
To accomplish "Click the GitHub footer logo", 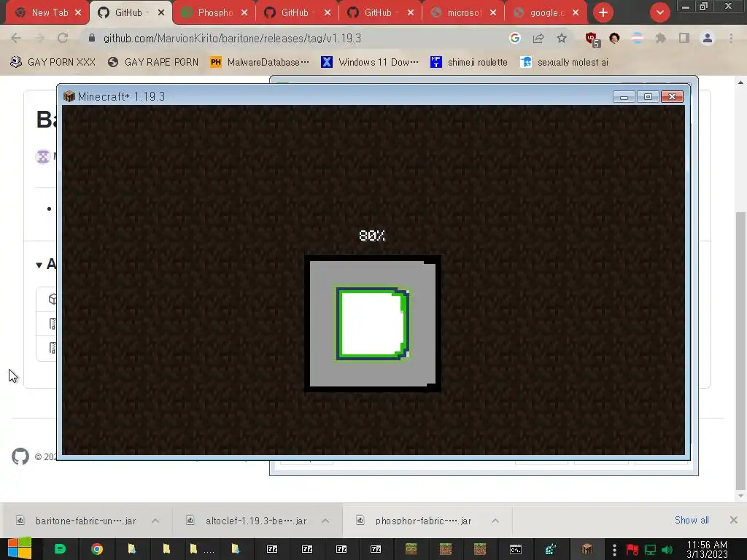I will tap(20, 456).
